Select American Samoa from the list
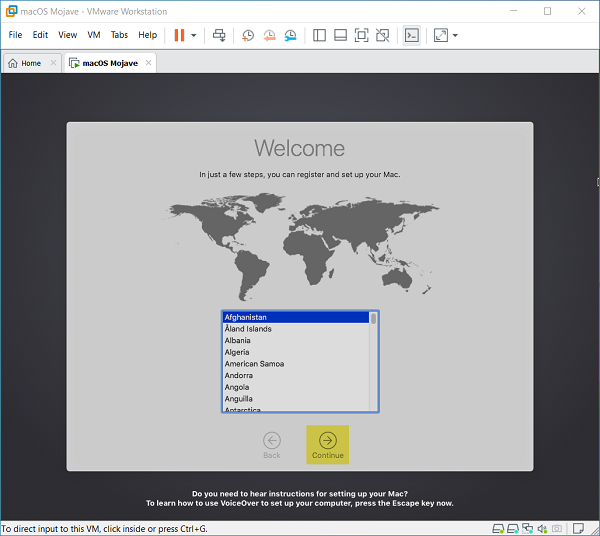 (254, 364)
